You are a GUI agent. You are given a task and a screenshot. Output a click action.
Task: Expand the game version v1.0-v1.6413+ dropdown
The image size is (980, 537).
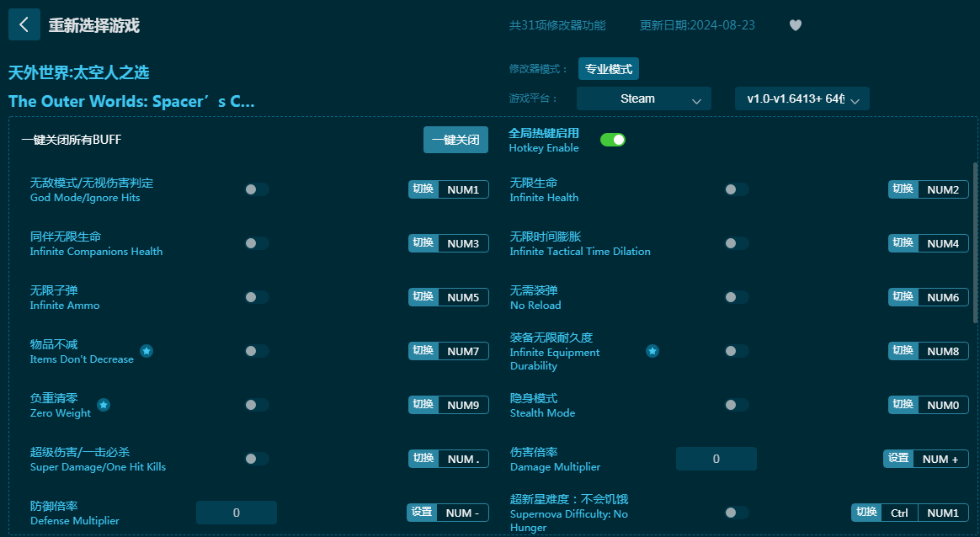pos(802,98)
